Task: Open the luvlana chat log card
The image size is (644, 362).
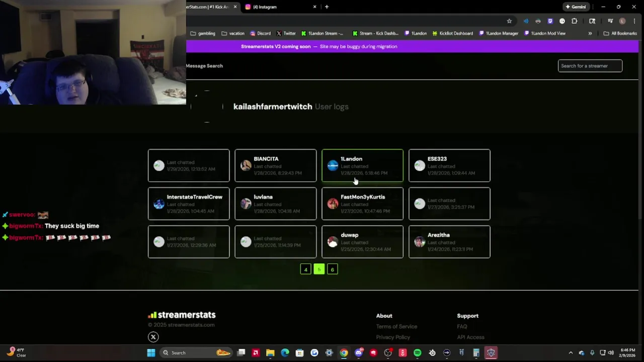Action: tap(275, 204)
